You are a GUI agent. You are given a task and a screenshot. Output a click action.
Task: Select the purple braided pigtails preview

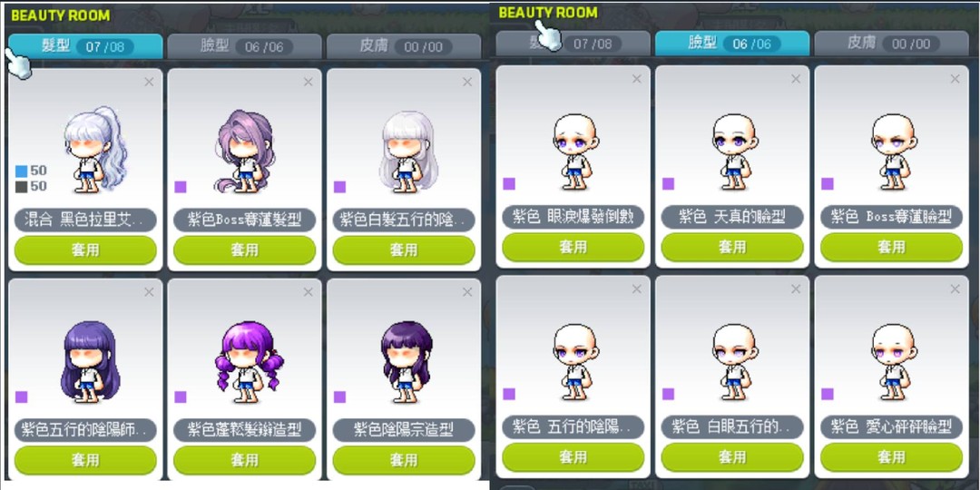(x=249, y=361)
